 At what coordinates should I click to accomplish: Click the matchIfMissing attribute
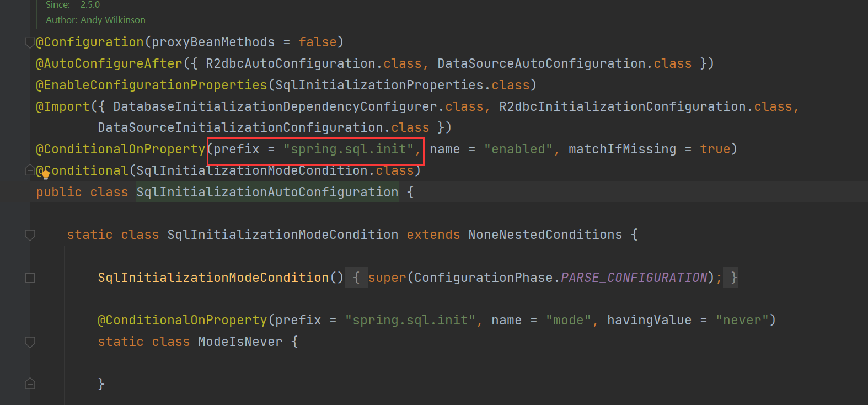(622, 149)
